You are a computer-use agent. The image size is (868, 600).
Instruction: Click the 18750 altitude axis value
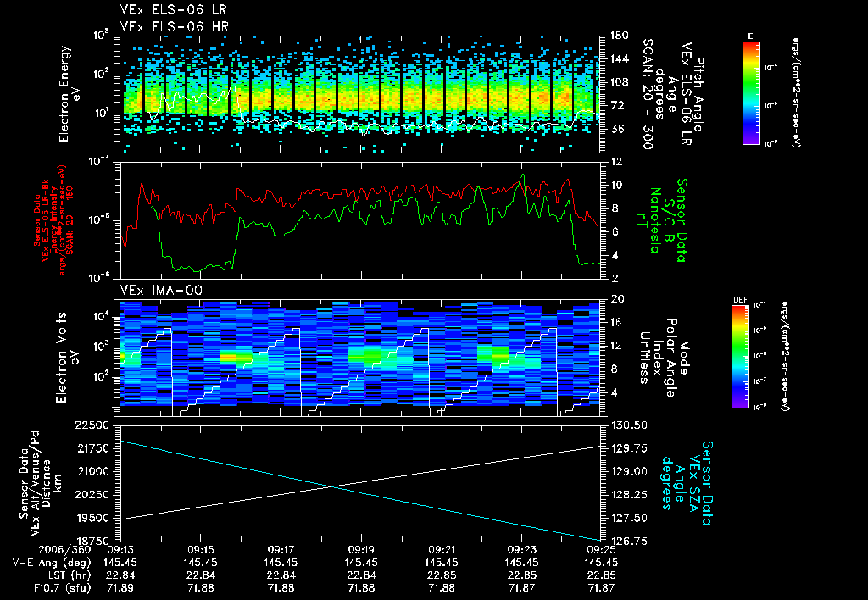click(93, 542)
